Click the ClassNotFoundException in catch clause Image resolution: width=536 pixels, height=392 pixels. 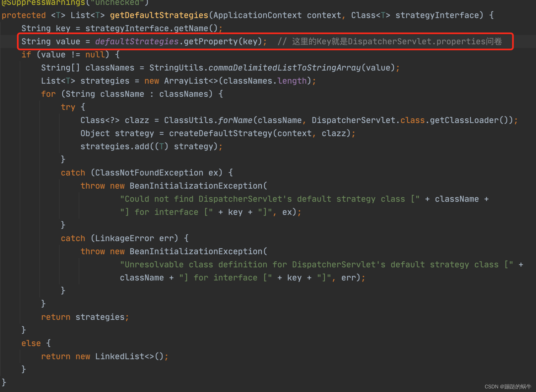149,173
